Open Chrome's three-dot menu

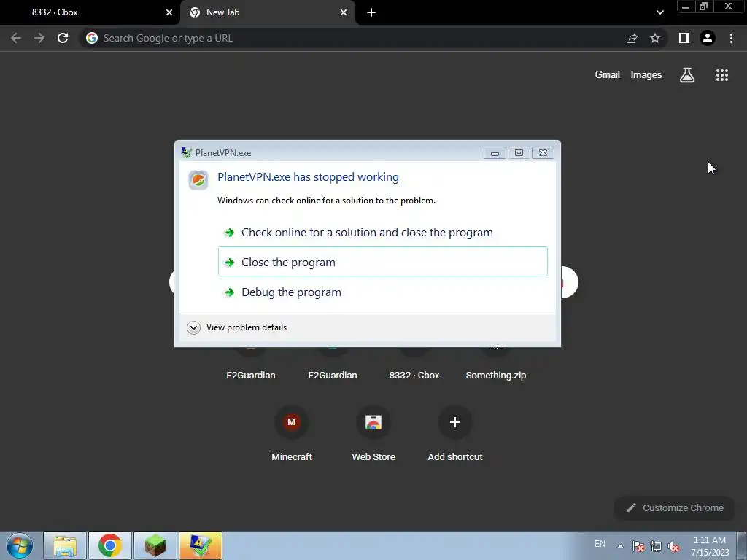pos(731,38)
